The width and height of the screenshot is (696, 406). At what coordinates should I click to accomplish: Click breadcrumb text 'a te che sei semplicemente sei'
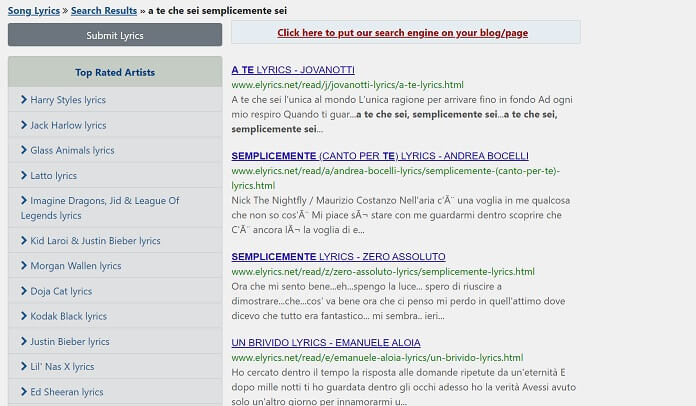click(x=218, y=11)
